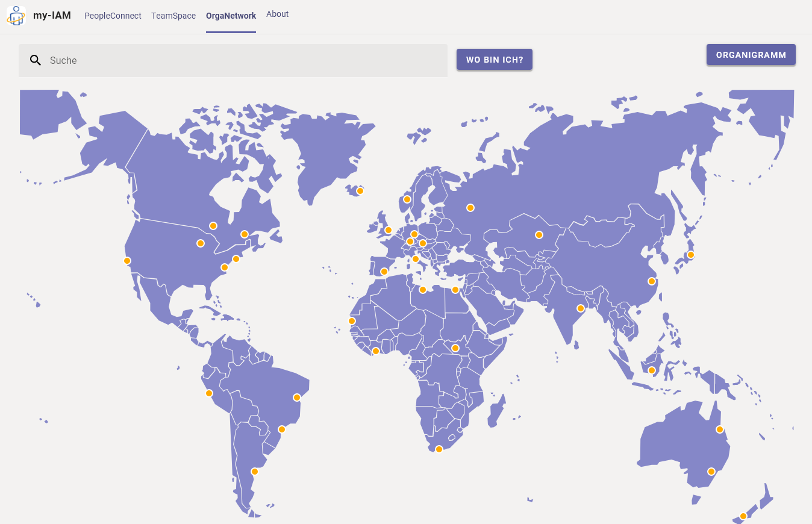Screen dimensions: 812x524
Task: Select the Egypt location marker
Action: [455, 290]
